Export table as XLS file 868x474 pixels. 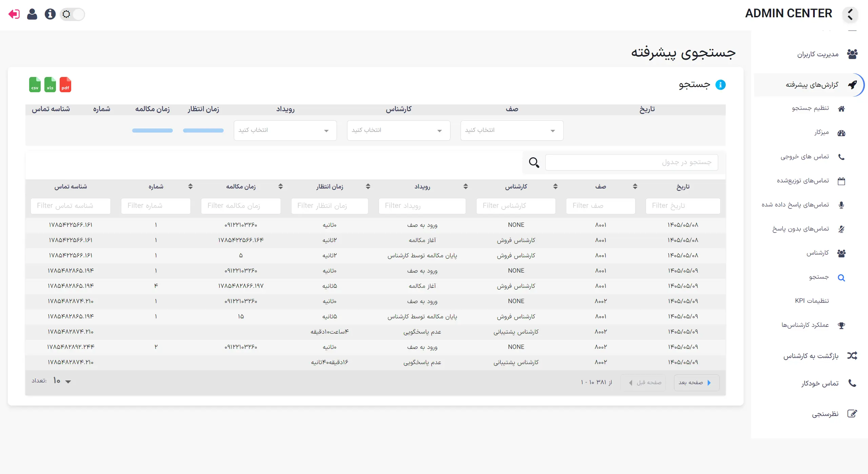[x=50, y=85]
